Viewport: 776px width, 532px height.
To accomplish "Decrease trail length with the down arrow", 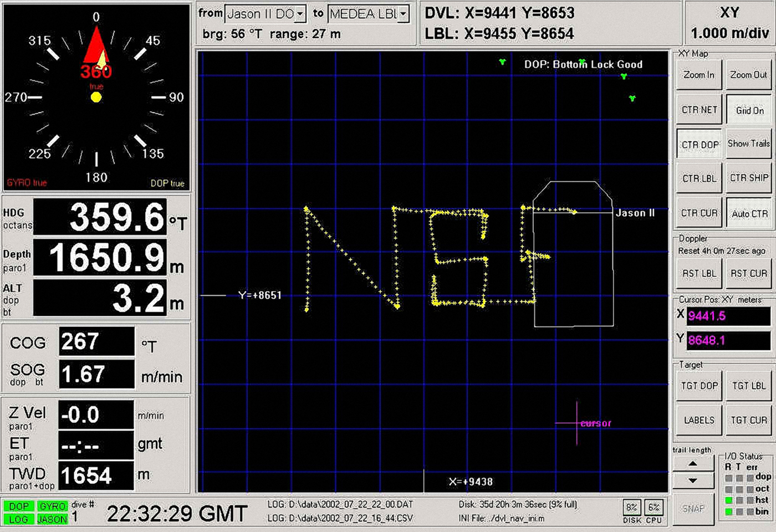I will (x=693, y=480).
